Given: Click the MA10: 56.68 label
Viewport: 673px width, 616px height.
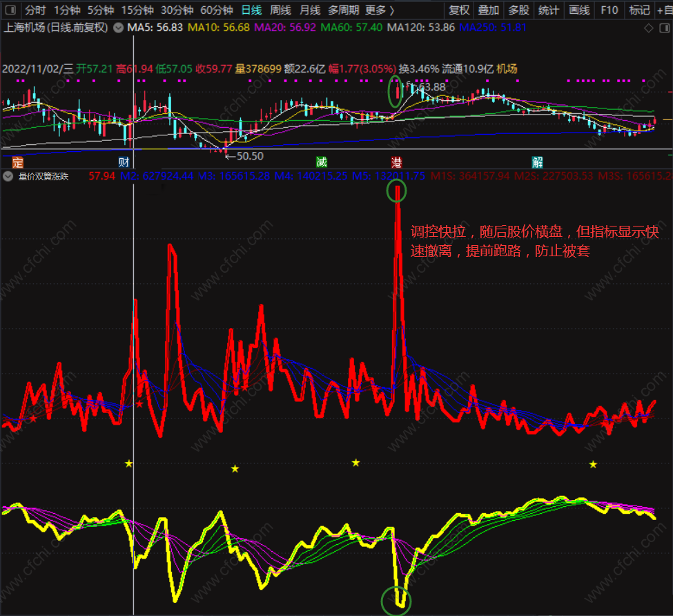Looking at the screenshot, I should click(219, 28).
